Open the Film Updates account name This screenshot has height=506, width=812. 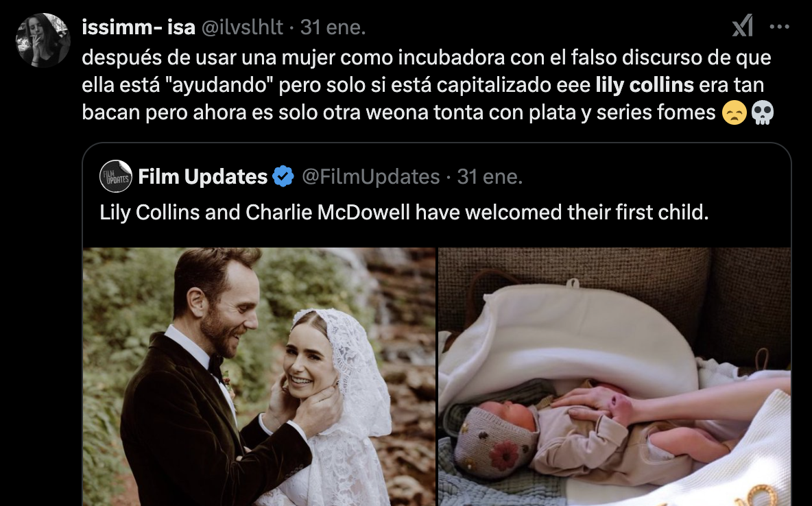pos(202,177)
